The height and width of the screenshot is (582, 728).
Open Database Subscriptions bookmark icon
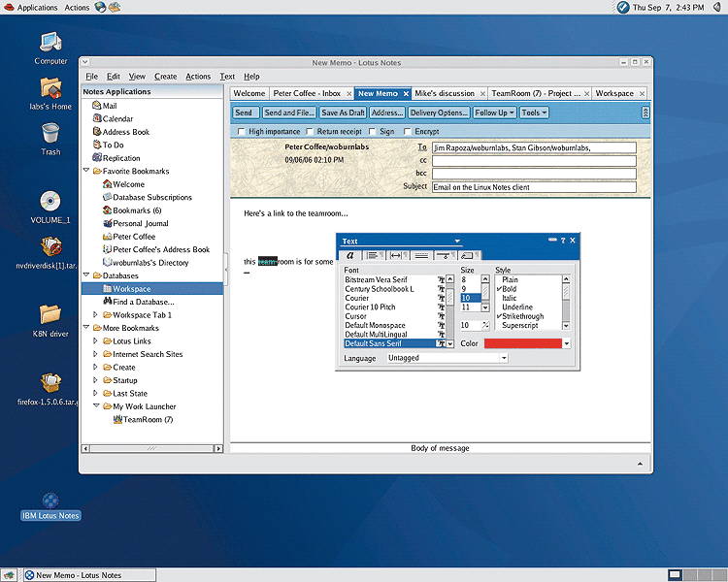[x=107, y=197]
